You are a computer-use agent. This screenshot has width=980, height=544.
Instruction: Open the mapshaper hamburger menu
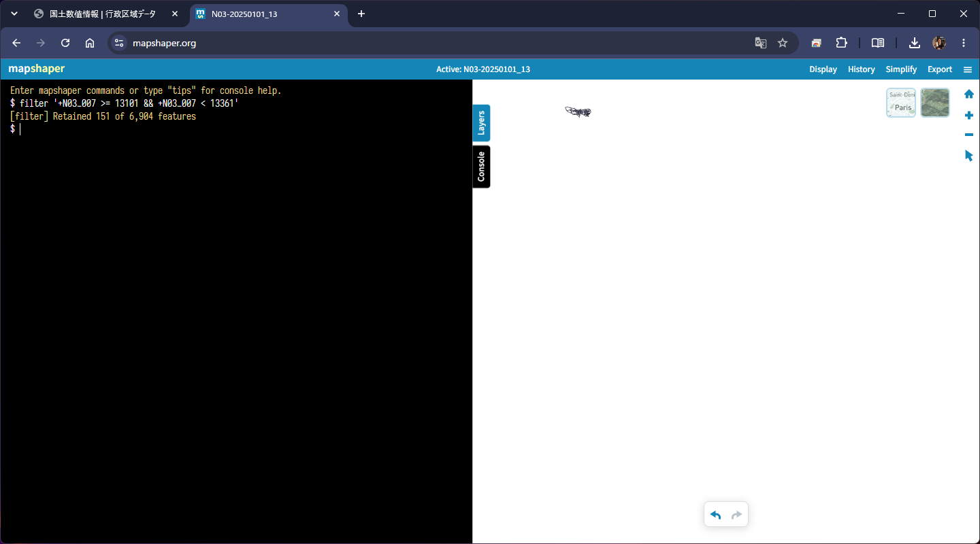968,69
